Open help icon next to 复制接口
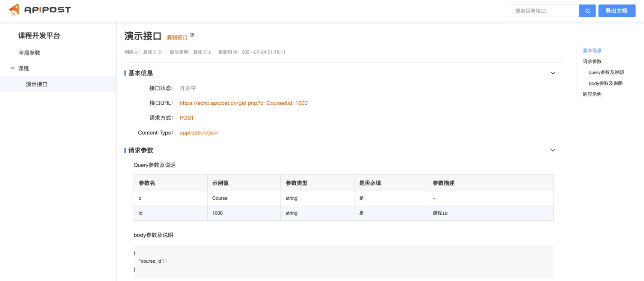This screenshot has width=644, height=281. coord(192,35)
